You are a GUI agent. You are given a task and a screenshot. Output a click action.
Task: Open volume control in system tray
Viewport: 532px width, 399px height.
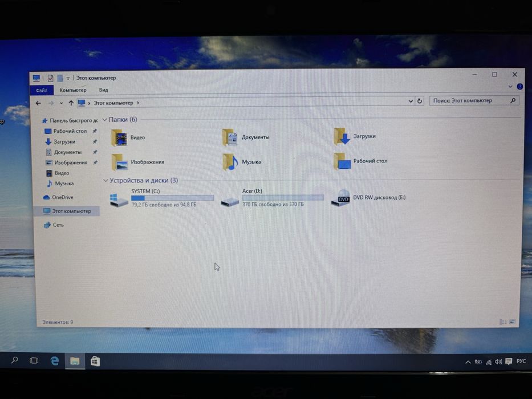tap(498, 362)
